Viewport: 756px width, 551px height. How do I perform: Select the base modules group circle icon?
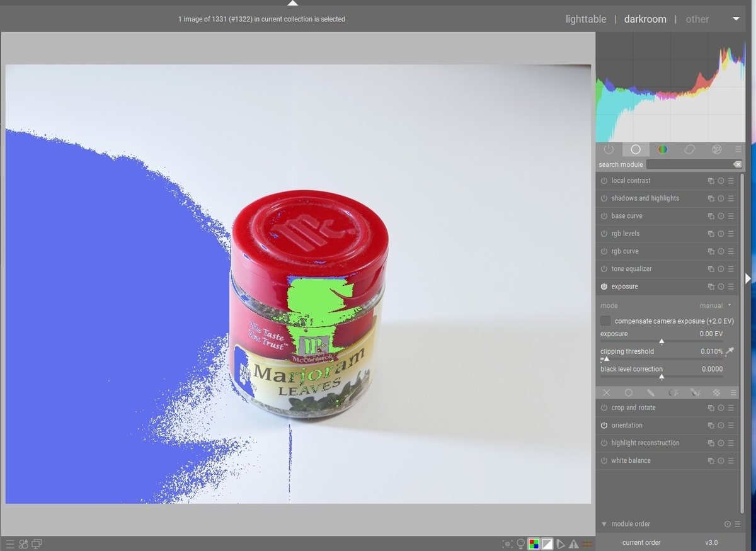pos(636,149)
